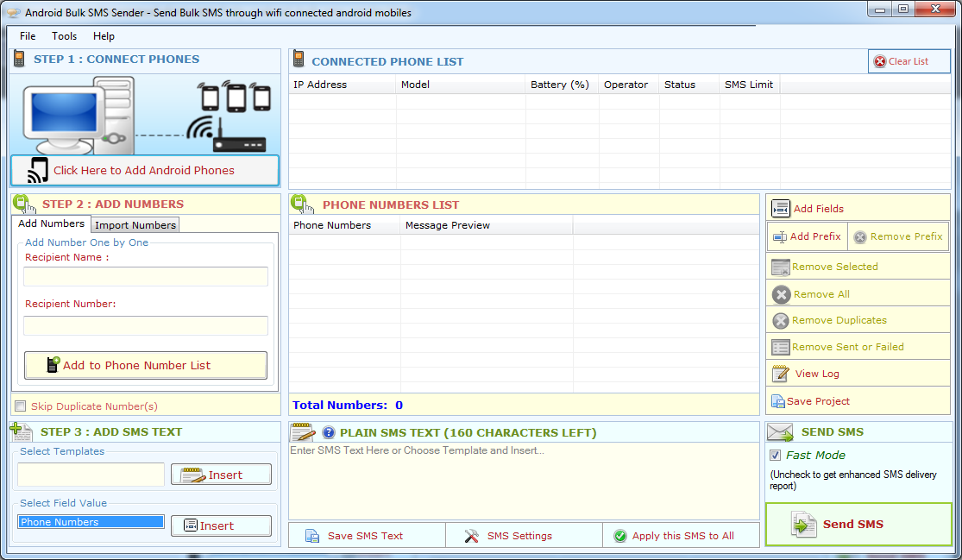Click the Remove Duplicates label
The image size is (962, 560).
click(x=839, y=320)
